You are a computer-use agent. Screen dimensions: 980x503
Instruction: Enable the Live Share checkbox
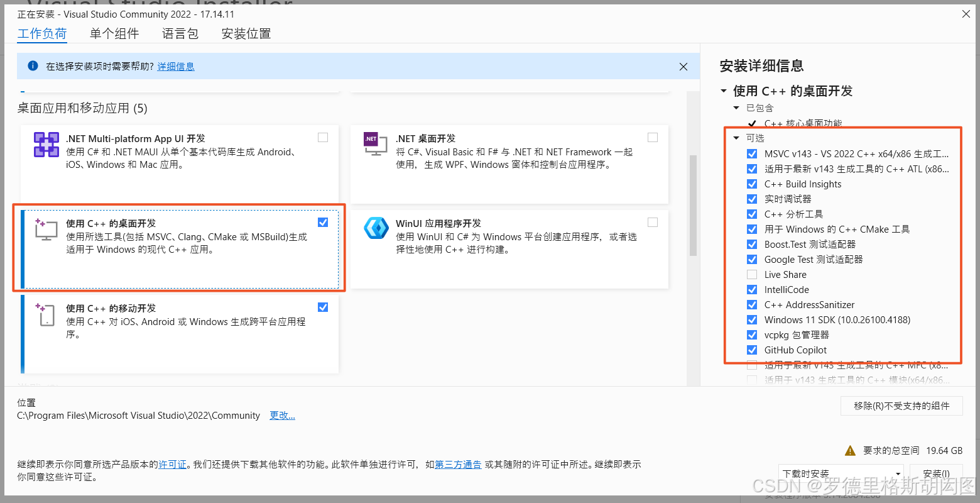coord(752,274)
